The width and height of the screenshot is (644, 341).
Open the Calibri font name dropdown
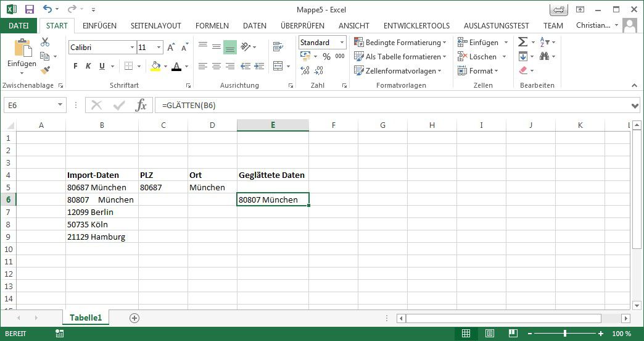pyautogui.click(x=132, y=48)
